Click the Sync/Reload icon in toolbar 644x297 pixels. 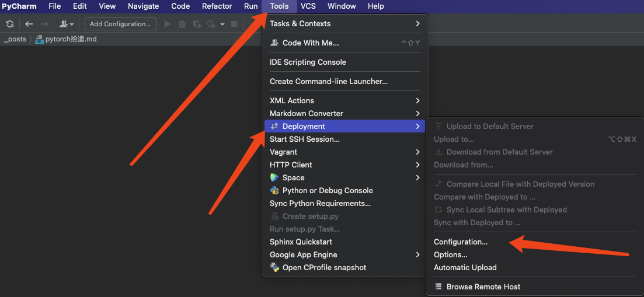click(10, 24)
